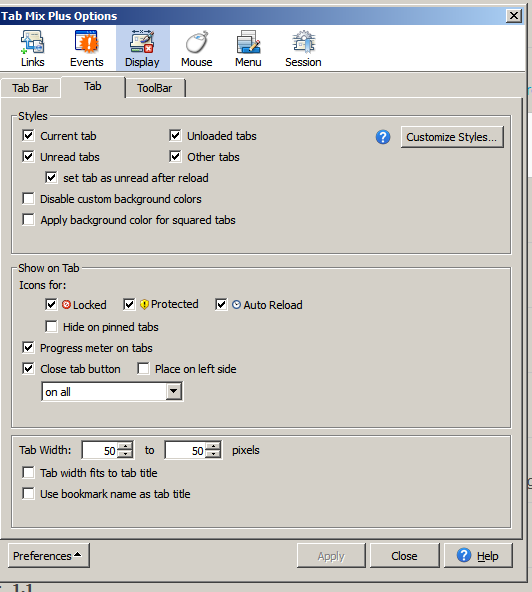532x592 pixels.
Task: Decrease the maximum tab width with down arrow
Action: click(x=213, y=454)
